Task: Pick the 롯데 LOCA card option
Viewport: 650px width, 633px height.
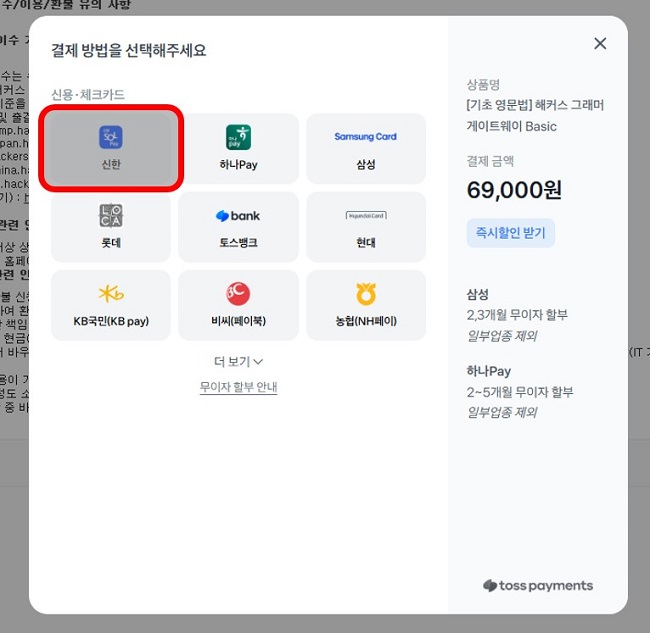Action: tap(111, 227)
